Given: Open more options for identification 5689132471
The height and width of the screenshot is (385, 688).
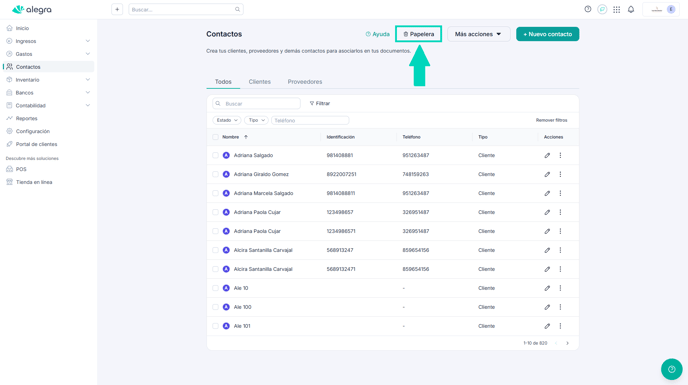Looking at the screenshot, I should click(560, 269).
